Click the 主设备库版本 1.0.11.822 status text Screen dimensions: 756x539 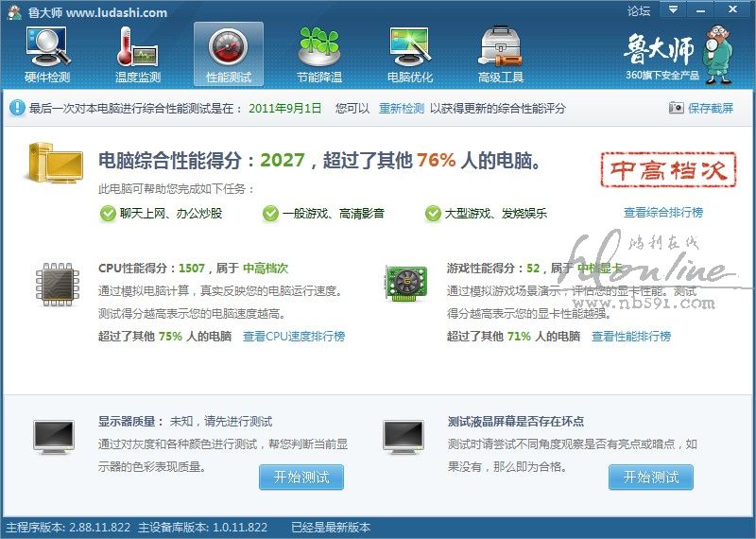202,528
